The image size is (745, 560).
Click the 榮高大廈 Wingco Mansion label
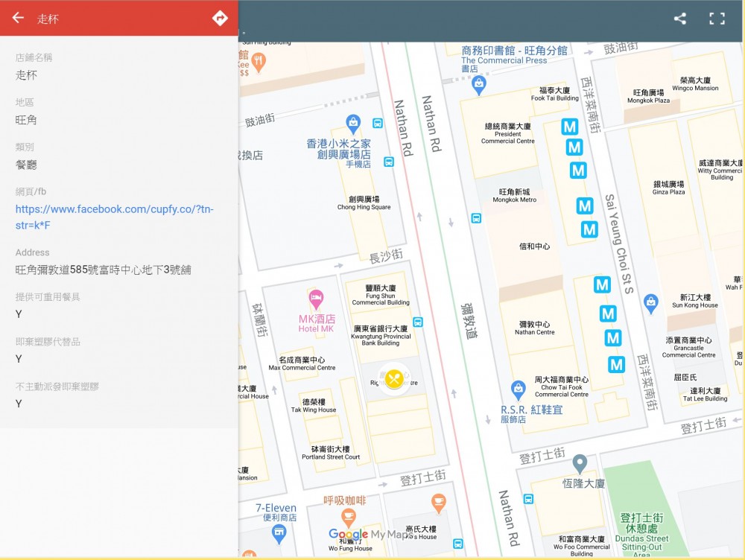click(x=695, y=84)
